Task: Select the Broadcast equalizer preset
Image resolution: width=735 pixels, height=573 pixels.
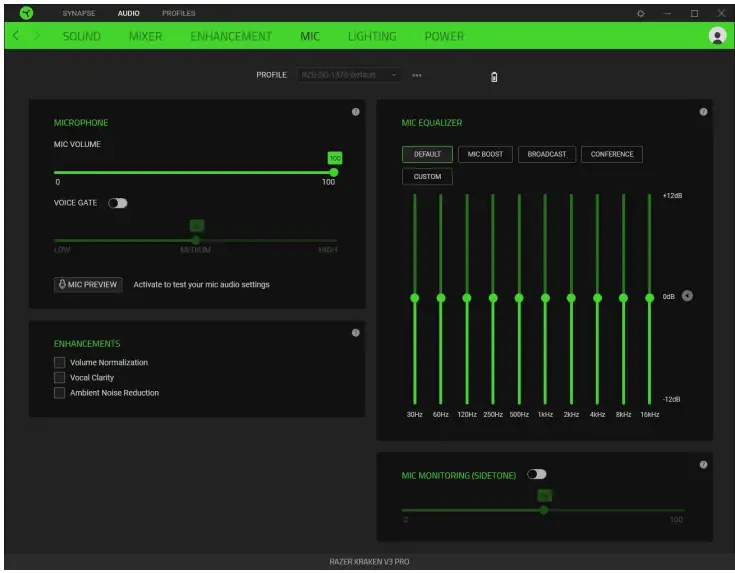Action: 547,154
